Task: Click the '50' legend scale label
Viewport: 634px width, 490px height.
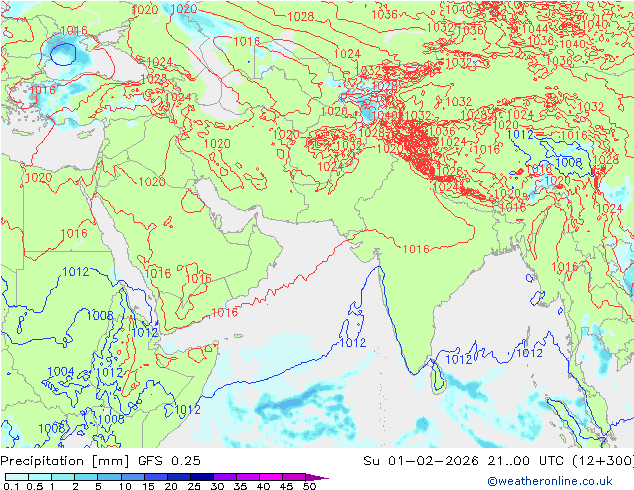Action: point(309,486)
